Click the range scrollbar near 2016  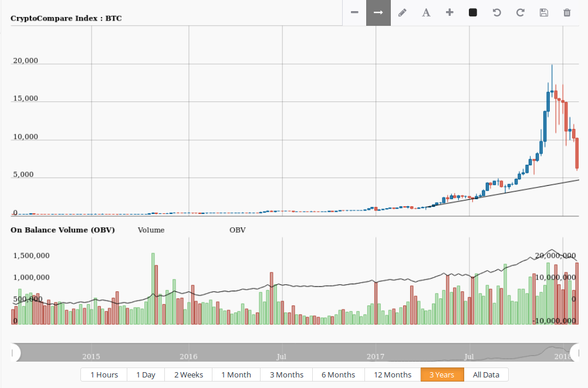pos(188,356)
